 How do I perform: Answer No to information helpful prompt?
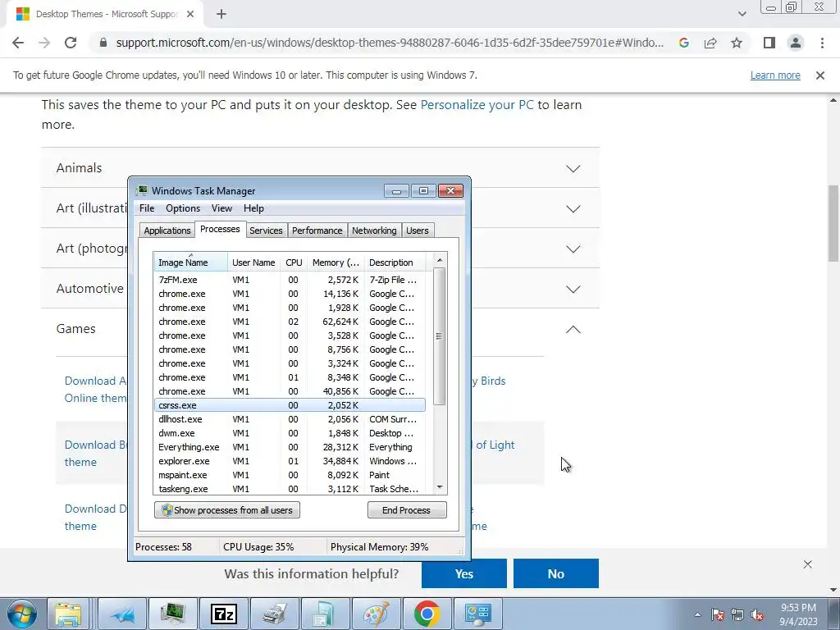tap(556, 573)
